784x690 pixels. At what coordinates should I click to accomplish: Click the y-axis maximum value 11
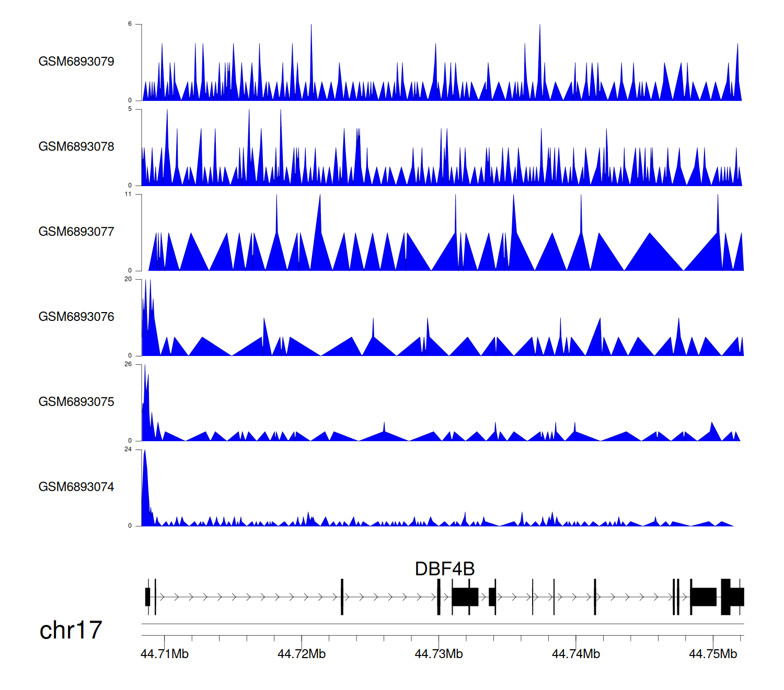(x=128, y=194)
